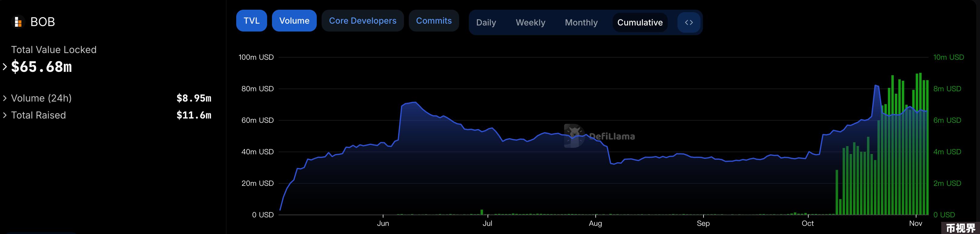
Task: Click the 10m USD green axis label
Action: tap(949, 57)
